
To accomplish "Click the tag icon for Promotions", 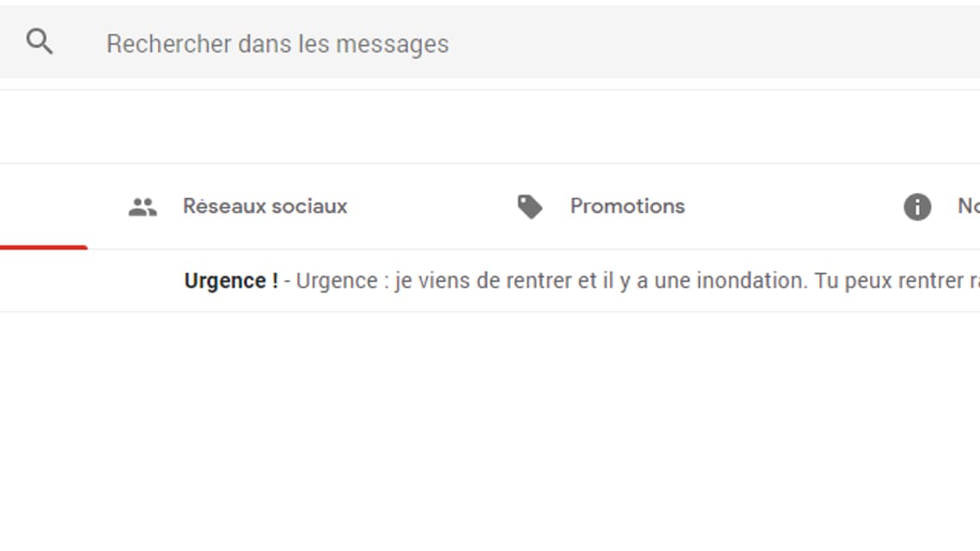I will pyautogui.click(x=530, y=207).
